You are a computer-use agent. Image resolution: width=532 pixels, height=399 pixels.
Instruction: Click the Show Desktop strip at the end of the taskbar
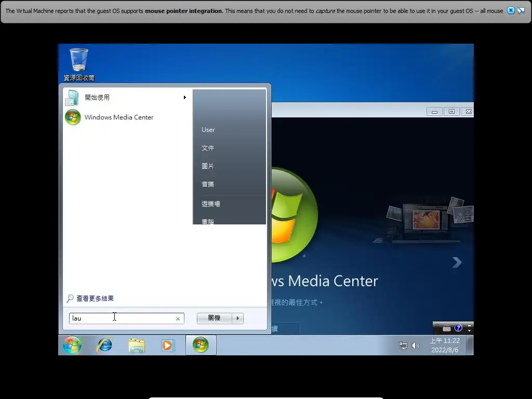pos(470,345)
